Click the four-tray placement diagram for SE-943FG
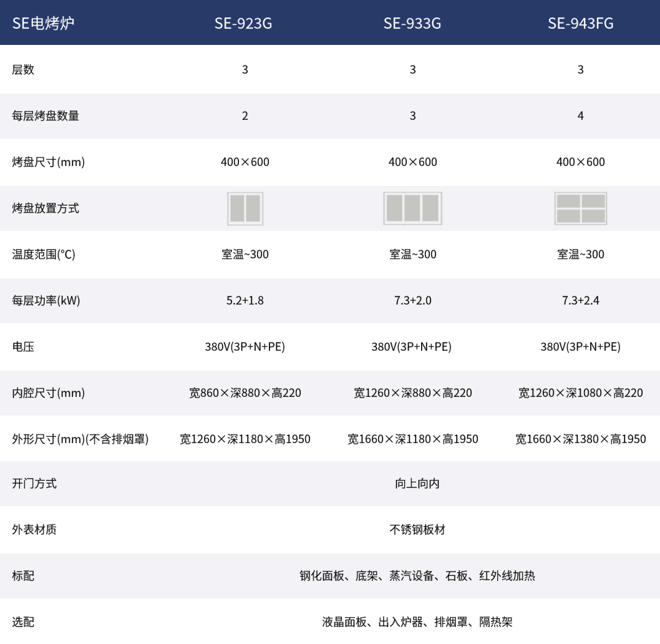 [580, 208]
